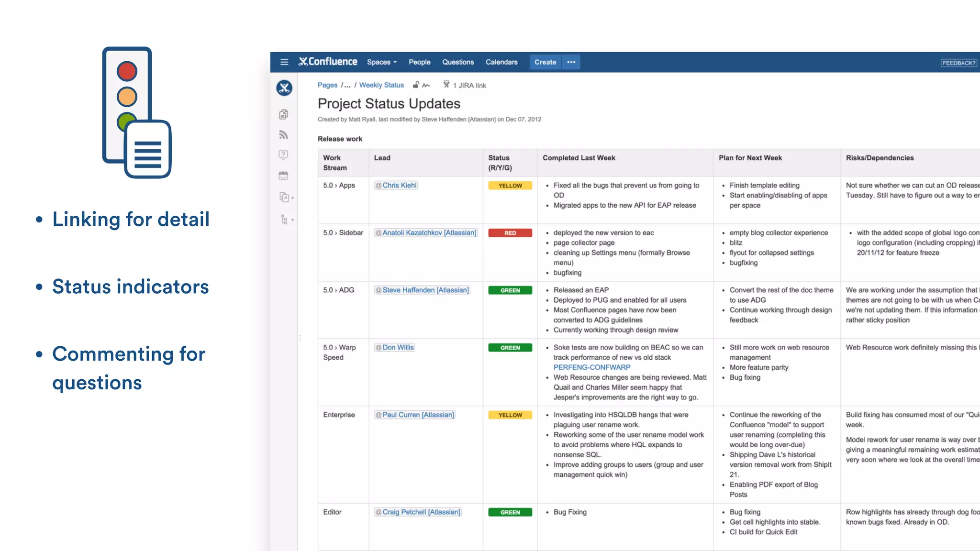Open the Spaces dropdown

pyautogui.click(x=382, y=62)
